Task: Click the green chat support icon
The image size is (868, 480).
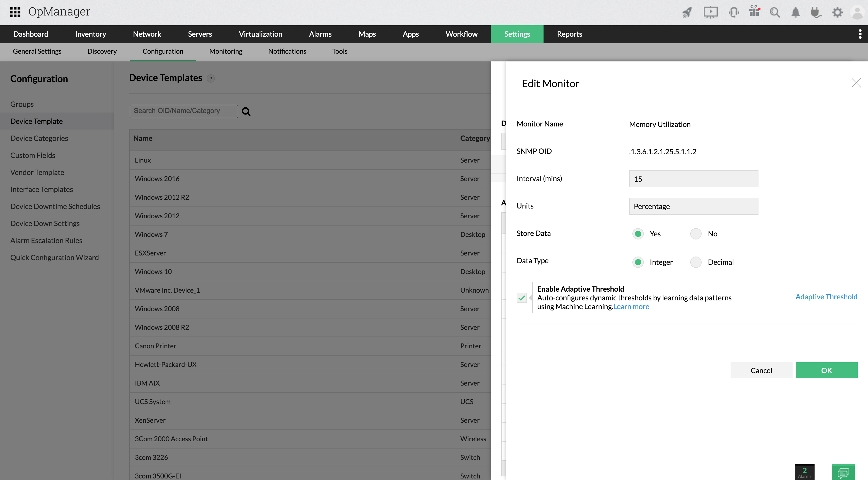Action: pyautogui.click(x=843, y=473)
